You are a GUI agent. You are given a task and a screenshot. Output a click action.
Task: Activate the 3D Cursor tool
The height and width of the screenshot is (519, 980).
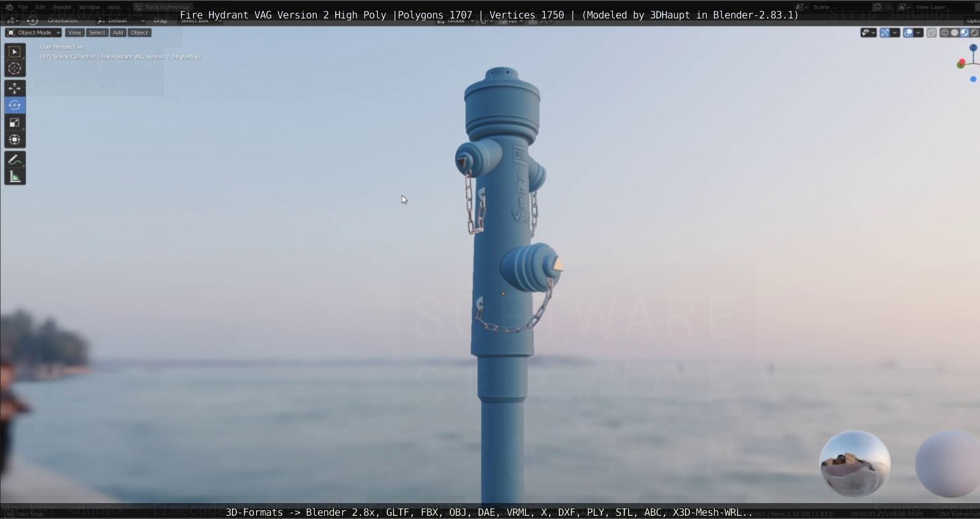[x=15, y=69]
